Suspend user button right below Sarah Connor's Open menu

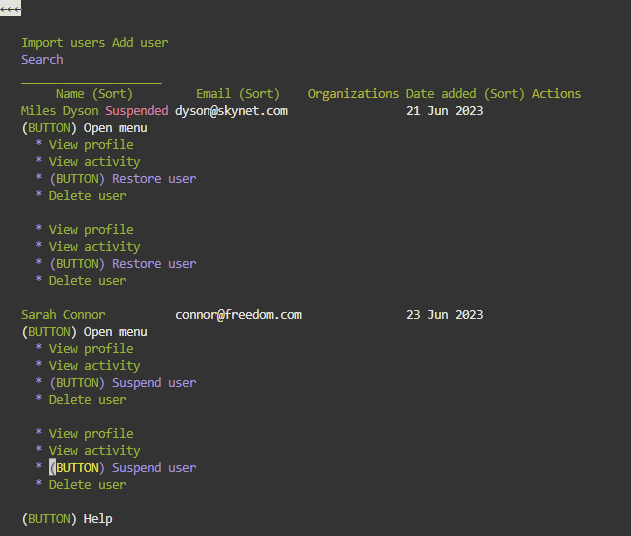(x=123, y=383)
